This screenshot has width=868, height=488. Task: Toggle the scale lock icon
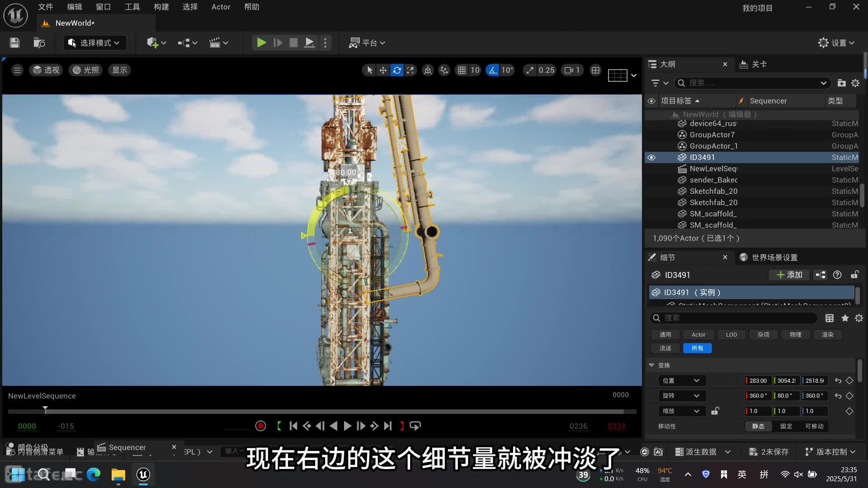715,411
